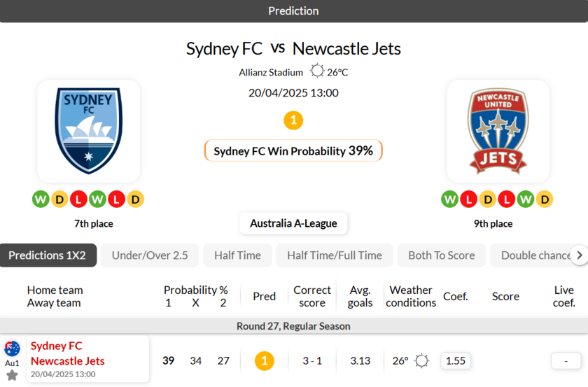This screenshot has height=387, width=588.
Task: Open the Australia A-League link
Action: 293,223
